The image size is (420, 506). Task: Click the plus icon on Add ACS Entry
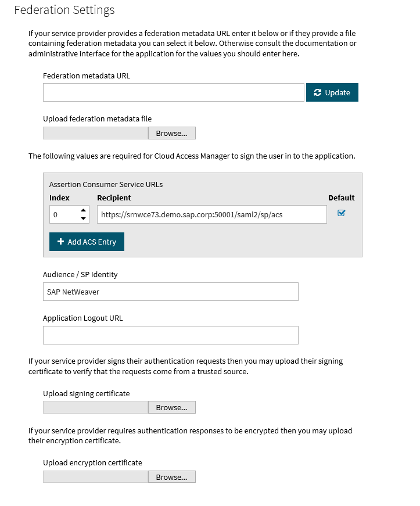pos(60,242)
